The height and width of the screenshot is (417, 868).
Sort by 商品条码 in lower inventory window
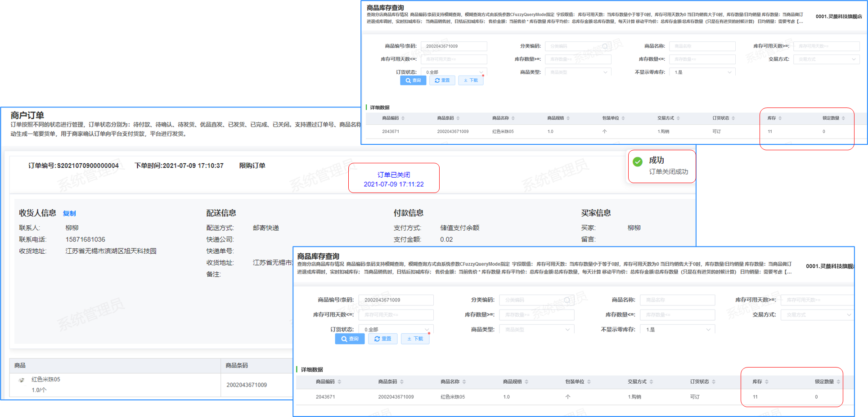point(402,382)
